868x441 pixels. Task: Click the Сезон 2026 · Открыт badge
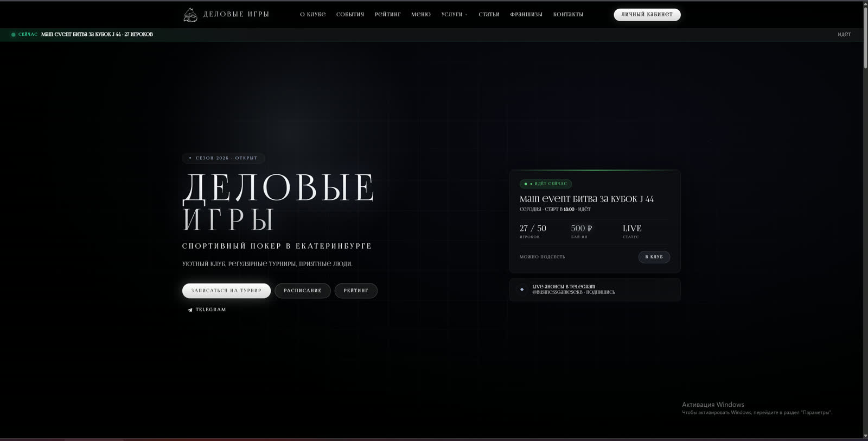point(224,158)
